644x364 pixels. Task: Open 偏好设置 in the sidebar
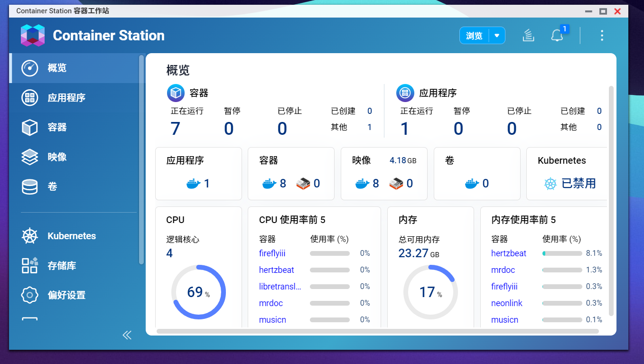click(74, 295)
